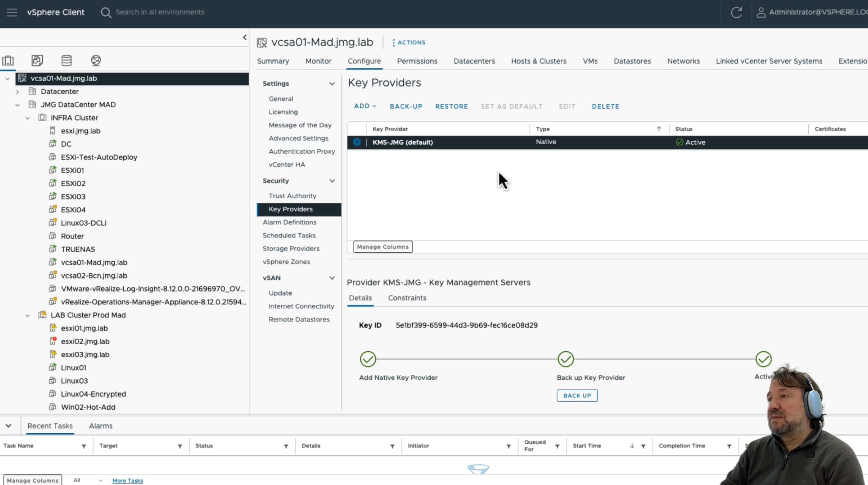Image resolution: width=868 pixels, height=485 pixels.
Task: Open Storage Providers settings
Action: pos(291,249)
